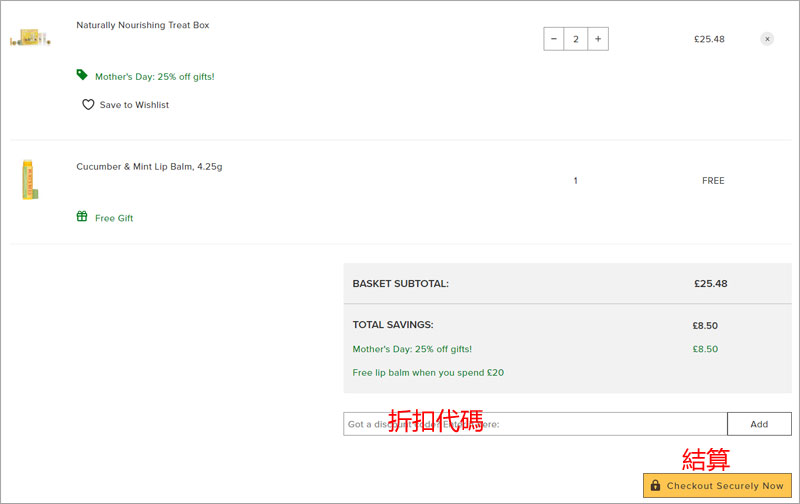
Task: Open the Cucumber & Mint Lip Balm thumbnail
Action: [x=28, y=180]
